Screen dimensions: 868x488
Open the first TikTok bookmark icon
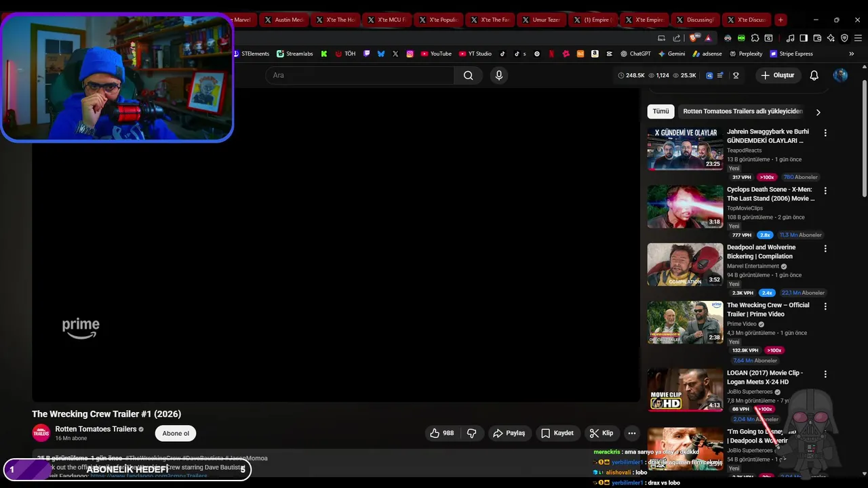502,54
